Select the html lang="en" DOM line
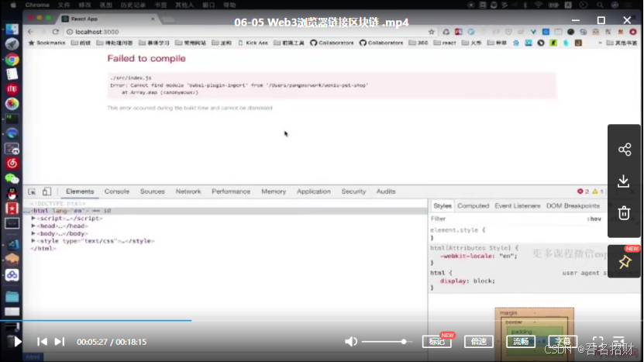Screen dimensions: 644x362 tap(225, 210)
